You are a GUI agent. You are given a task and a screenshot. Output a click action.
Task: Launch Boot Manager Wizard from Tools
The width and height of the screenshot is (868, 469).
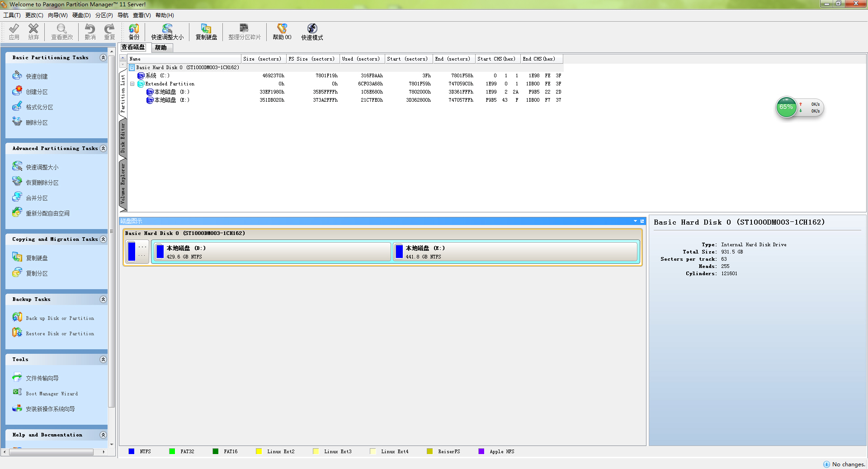pyautogui.click(x=45, y=393)
